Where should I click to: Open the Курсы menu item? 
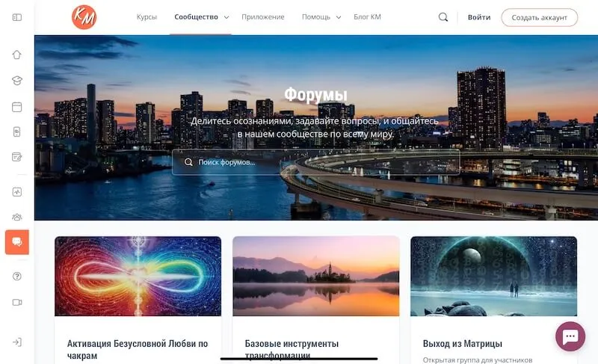click(147, 17)
